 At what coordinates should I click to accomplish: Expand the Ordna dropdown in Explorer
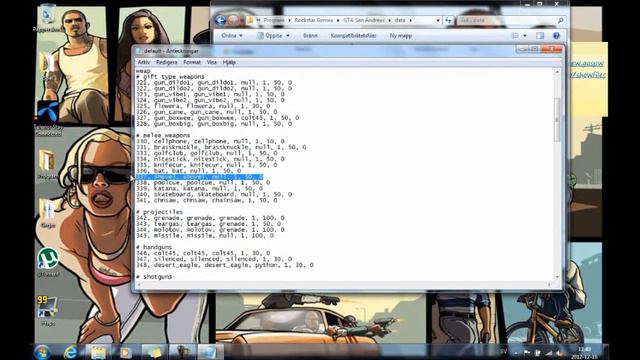coord(232,36)
